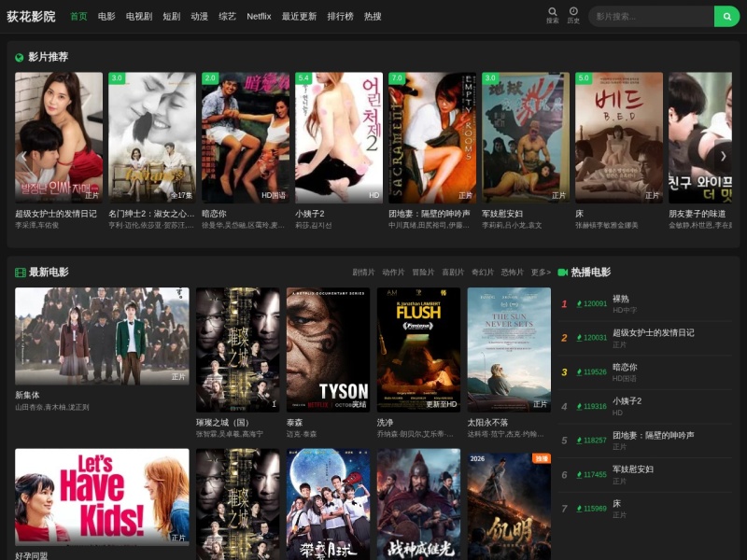This screenshot has height=560, width=747.
Task: Filter latest movies by 恐怖片
Action: [x=512, y=273]
